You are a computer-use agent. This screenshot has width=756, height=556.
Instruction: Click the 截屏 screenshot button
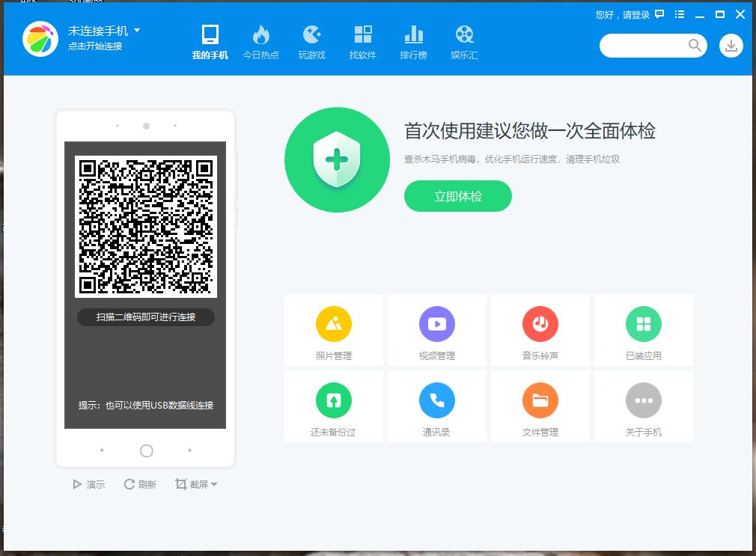click(192, 484)
